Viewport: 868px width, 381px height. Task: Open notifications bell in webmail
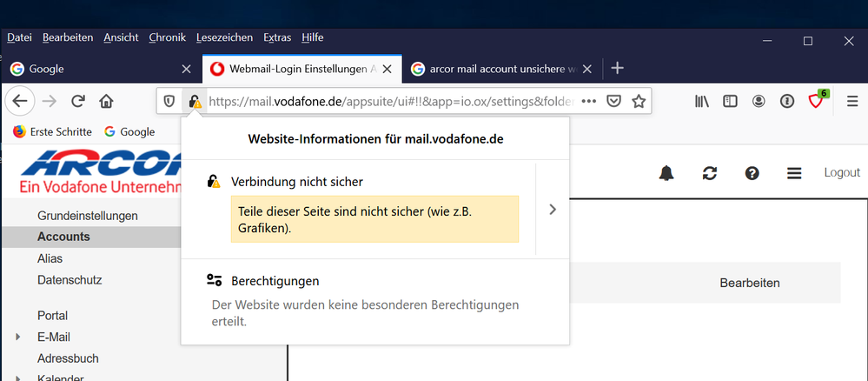pyautogui.click(x=666, y=173)
